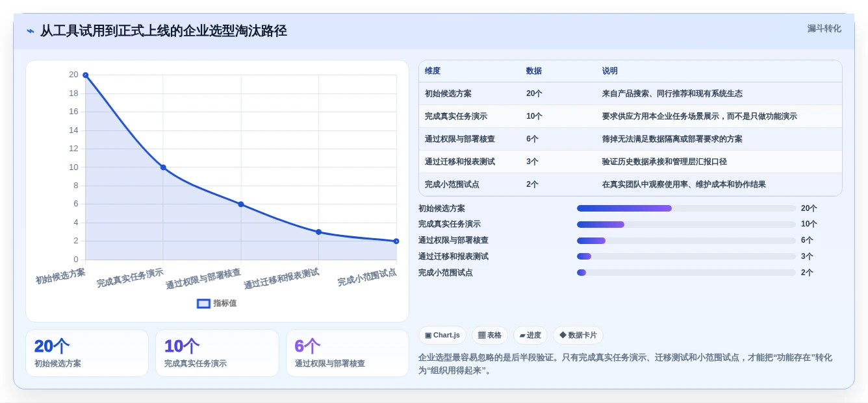Image resolution: width=868 pixels, height=403 pixels.
Task: Click the 数据 column header
Action: tap(534, 71)
